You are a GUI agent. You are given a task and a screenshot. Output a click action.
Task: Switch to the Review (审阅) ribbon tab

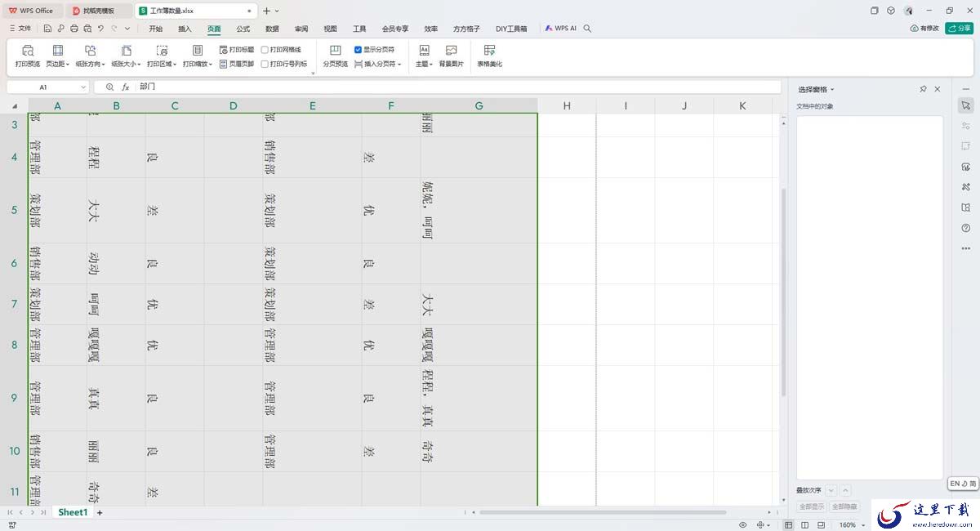[301, 28]
